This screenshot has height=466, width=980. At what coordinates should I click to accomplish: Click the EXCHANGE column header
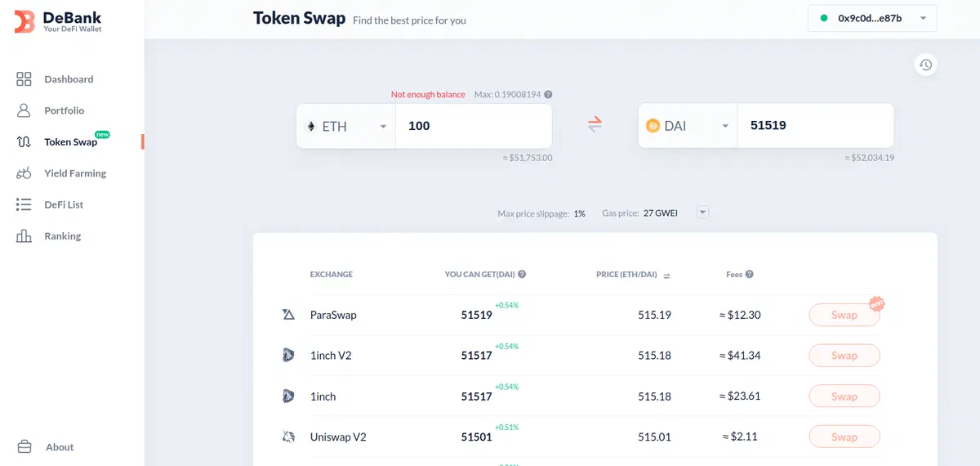[x=332, y=275]
